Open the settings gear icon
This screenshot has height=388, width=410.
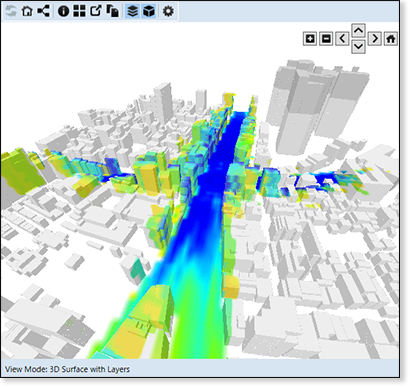168,11
